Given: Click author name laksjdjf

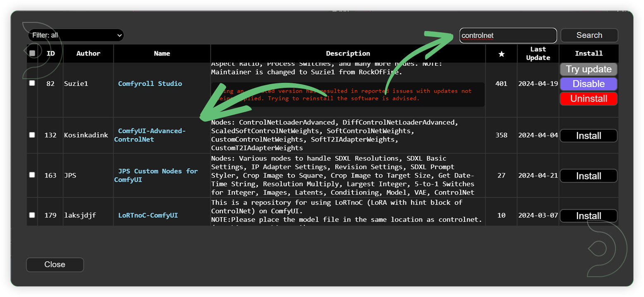Looking at the screenshot, I should coord(80,215).
